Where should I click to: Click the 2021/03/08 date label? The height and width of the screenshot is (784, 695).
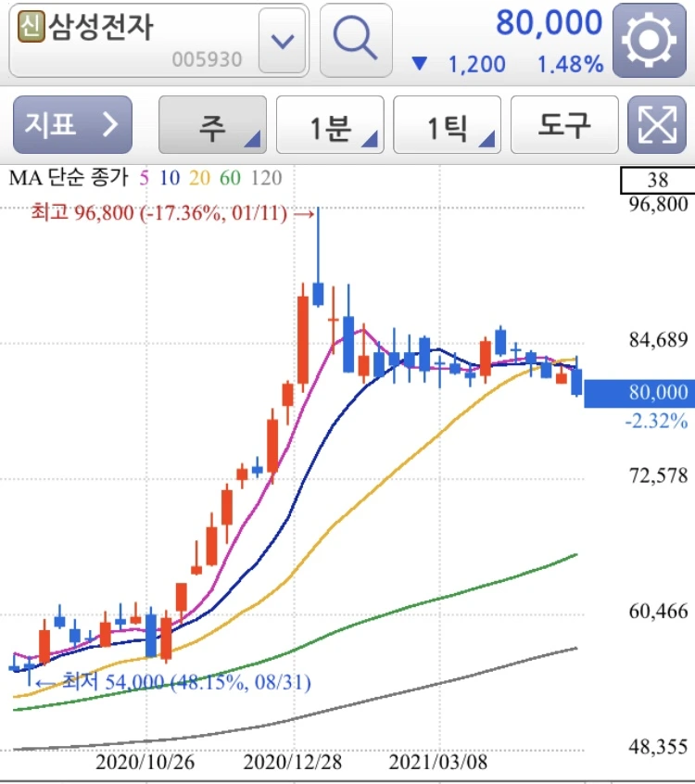[438, 763]
